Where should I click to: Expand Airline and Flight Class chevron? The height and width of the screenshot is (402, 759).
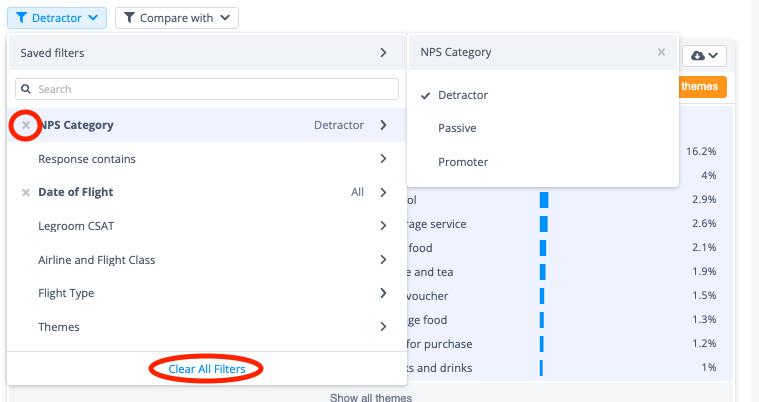click(x=383, y=260)
